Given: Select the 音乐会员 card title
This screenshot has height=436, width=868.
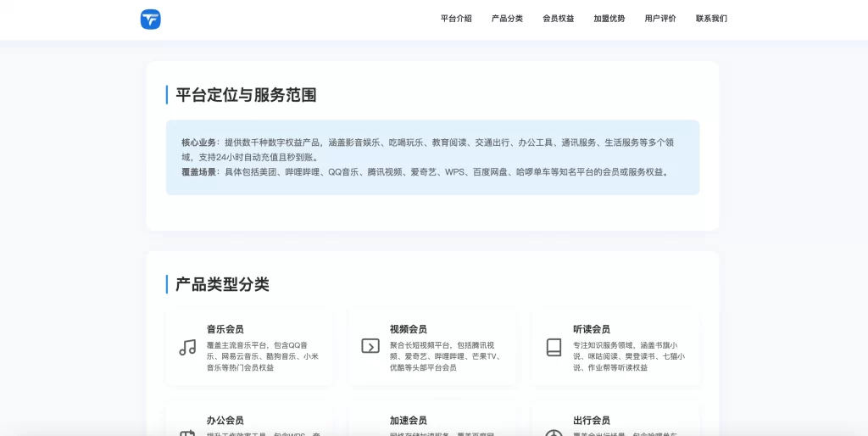Looking at the screenshot, I should 225,329.
